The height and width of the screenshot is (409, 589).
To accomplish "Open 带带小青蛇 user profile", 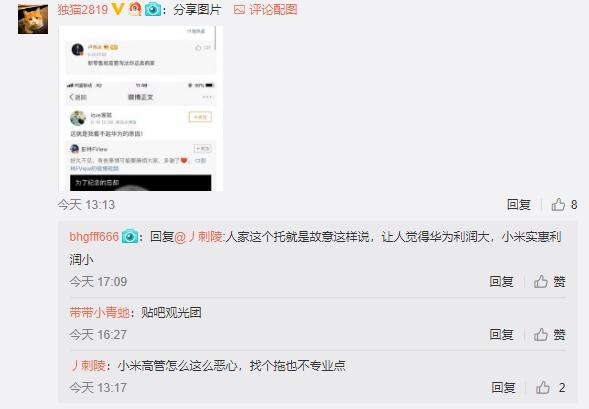I will click(100, 312).
